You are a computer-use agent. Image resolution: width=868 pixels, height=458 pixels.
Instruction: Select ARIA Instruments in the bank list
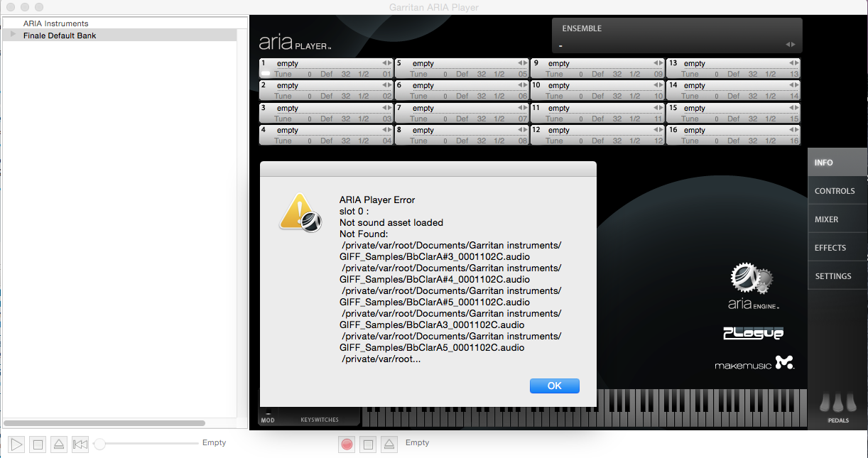click(55, 23)
